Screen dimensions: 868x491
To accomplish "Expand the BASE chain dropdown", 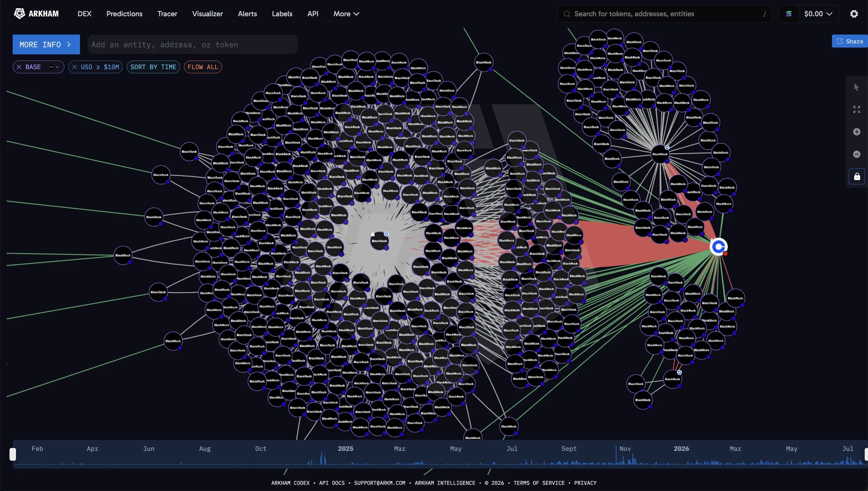I will tap(54, 67).
